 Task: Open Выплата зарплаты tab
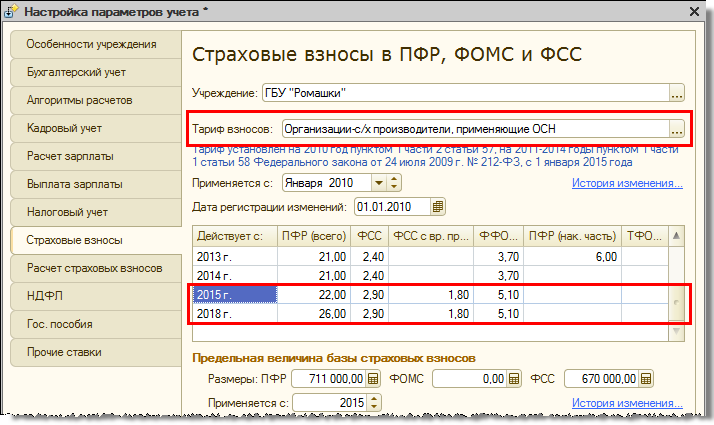[x=96, y=184]
